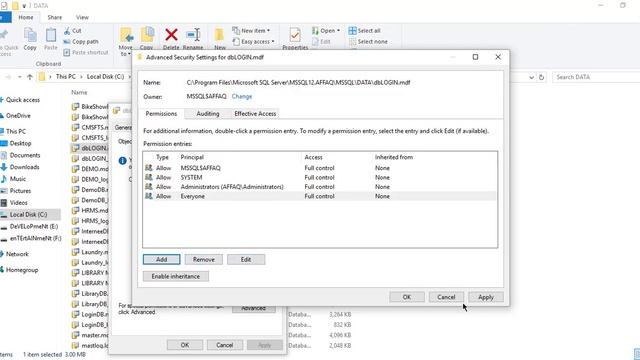The image size is (640, 360).
Task: Open Downloads in navigation pane
Action: [24, 167]
